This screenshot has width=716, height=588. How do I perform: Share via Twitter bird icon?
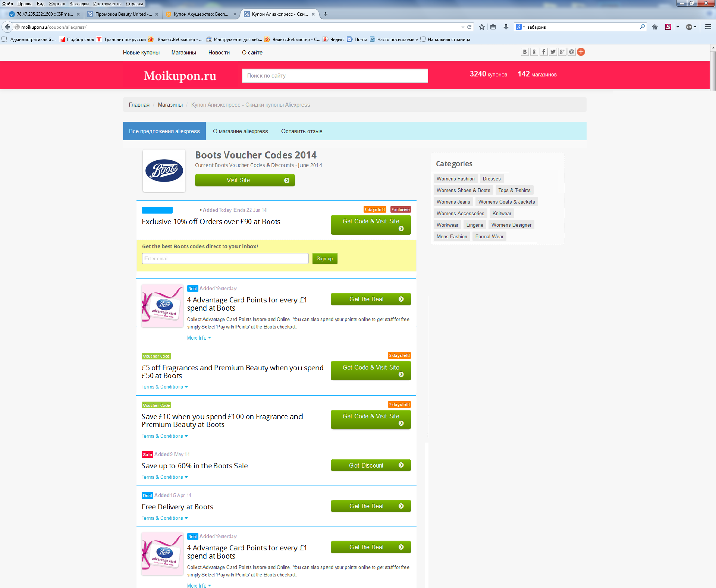[553, 52]
